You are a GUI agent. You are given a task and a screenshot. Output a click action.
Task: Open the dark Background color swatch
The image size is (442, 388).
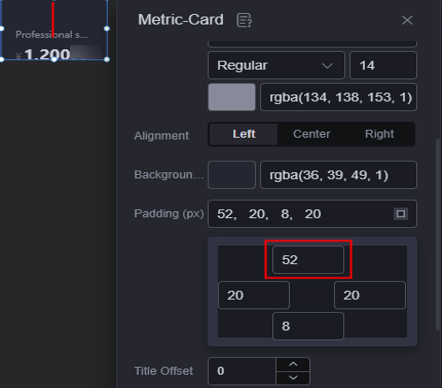click(x=232, y=175)
